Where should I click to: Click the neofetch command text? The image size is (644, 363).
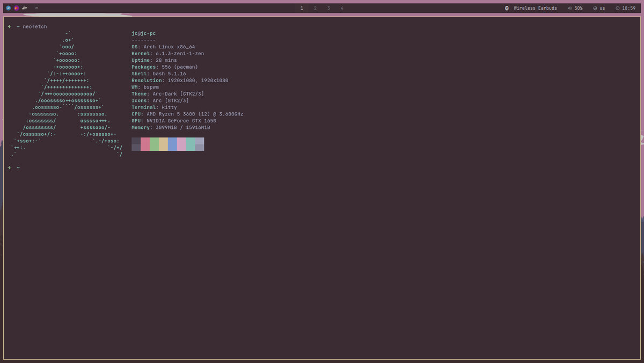[x=35, y=26]
